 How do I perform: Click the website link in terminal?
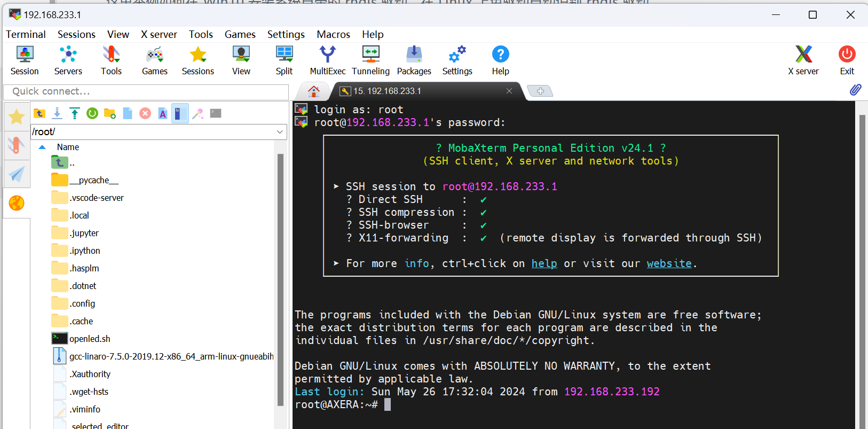pyautogui.click(x=669, y=263)
